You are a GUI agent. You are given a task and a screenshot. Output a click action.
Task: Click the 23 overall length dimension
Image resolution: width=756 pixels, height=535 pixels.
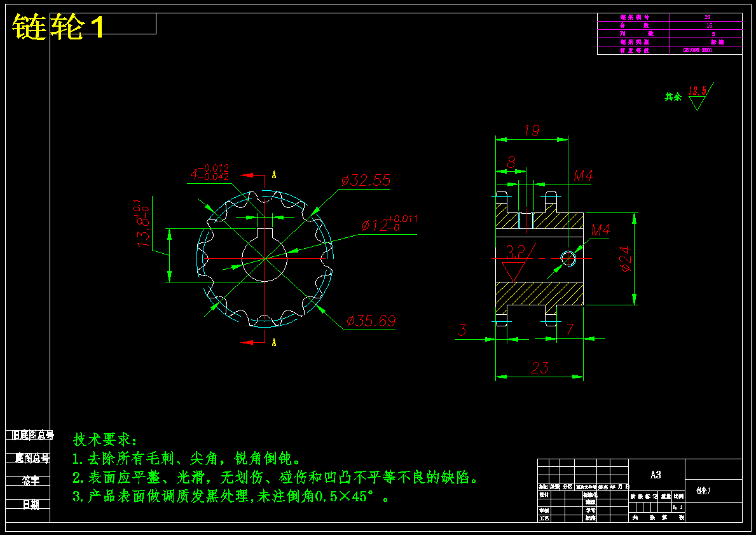[540, 368]
